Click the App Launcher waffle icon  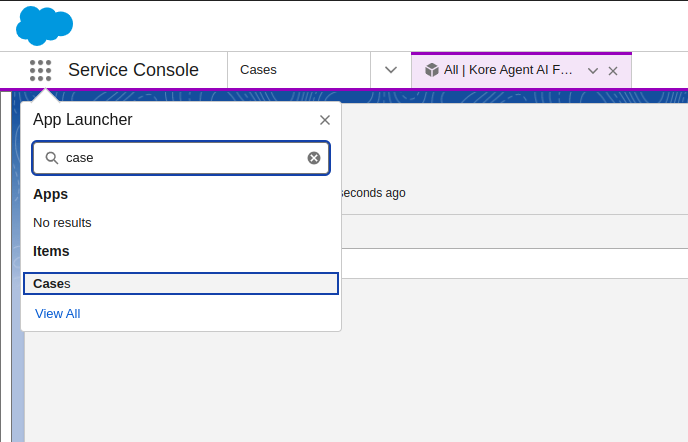[x=40, y=70]
